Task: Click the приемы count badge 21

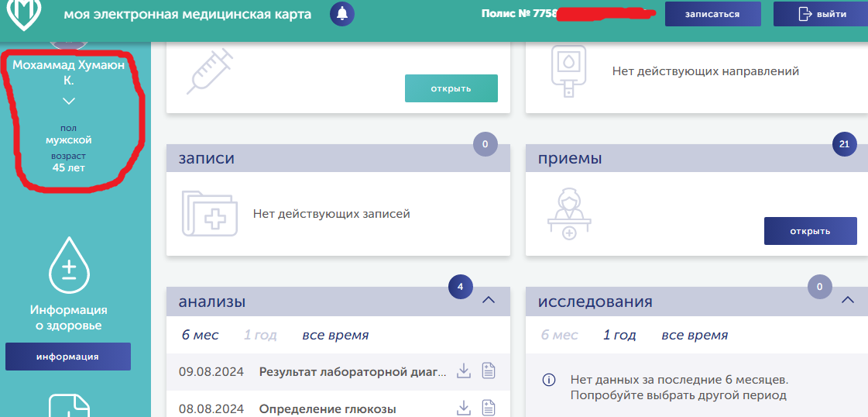Action: point(844,144)
